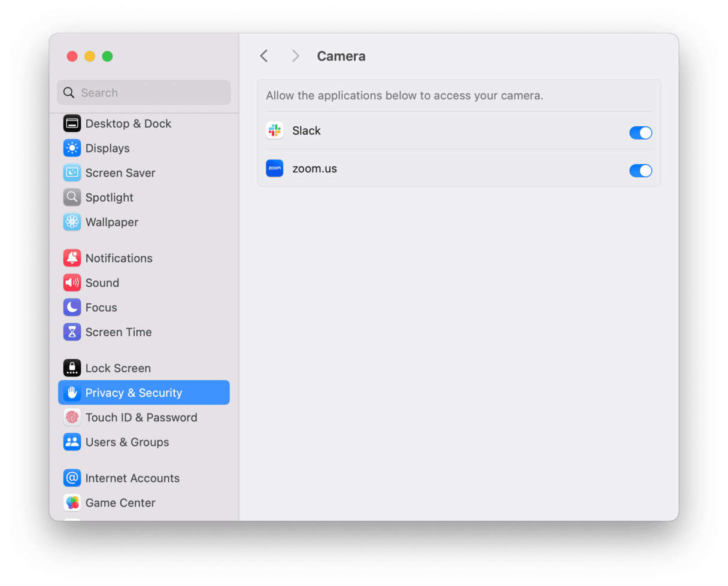728x586 pixels.
Task: Click the Slack app icon
Action: (x=275, y=130)
